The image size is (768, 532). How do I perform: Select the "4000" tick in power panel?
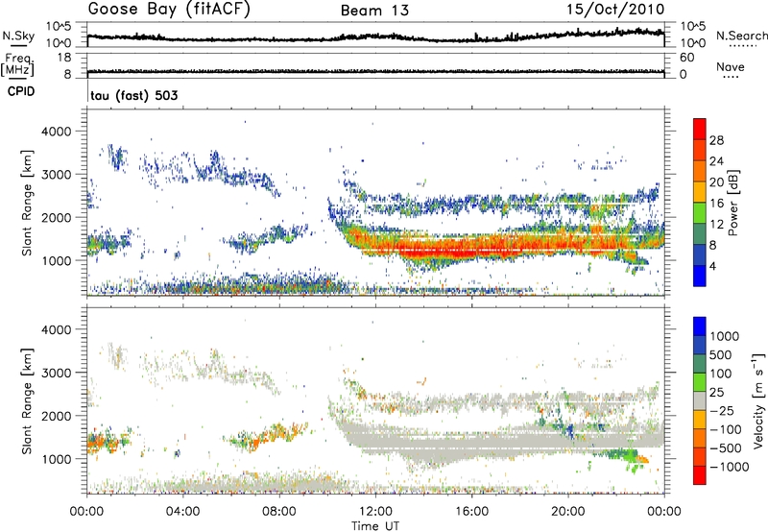coord(56,132)
